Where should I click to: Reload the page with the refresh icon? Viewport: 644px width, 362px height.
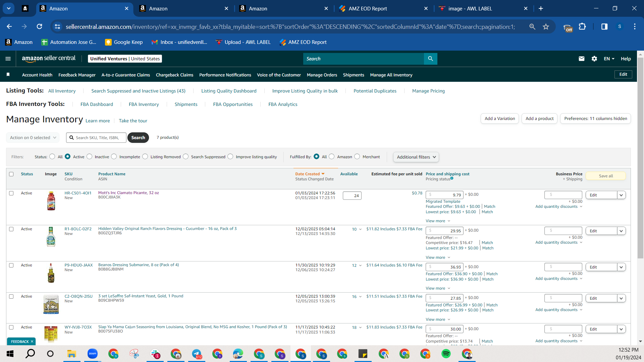[x=39, y=26]
